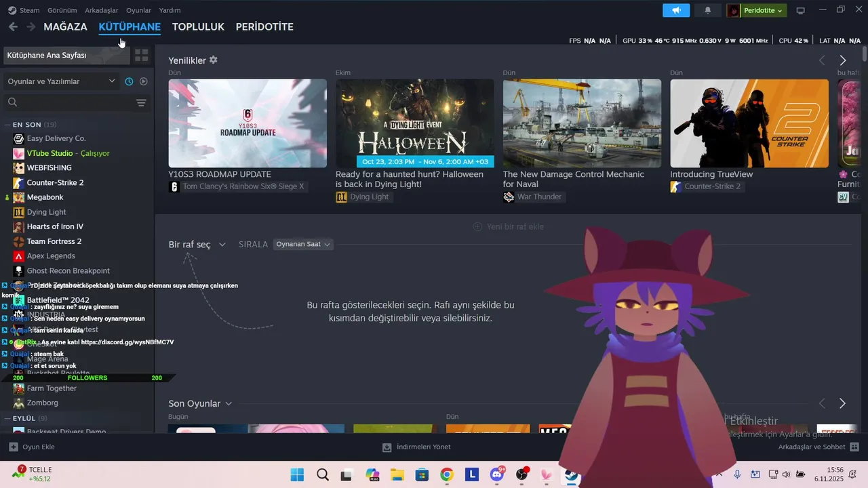
Task: Click the WEBFISHING game icon
Action: [18, 167]
